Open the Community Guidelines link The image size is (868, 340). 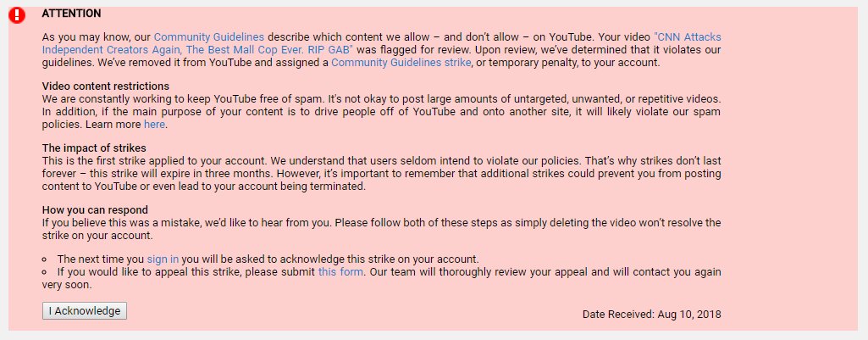(x=208, y=37)
